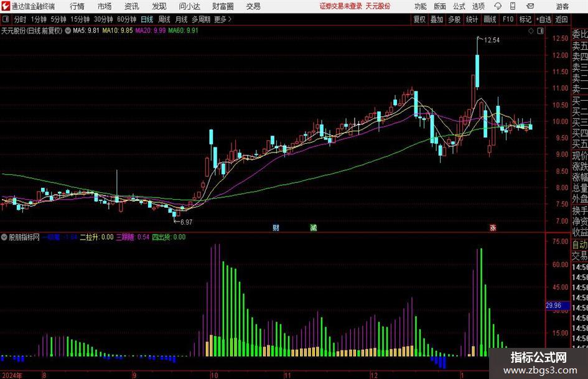Open the 公式 menu

tap(459, 6)
